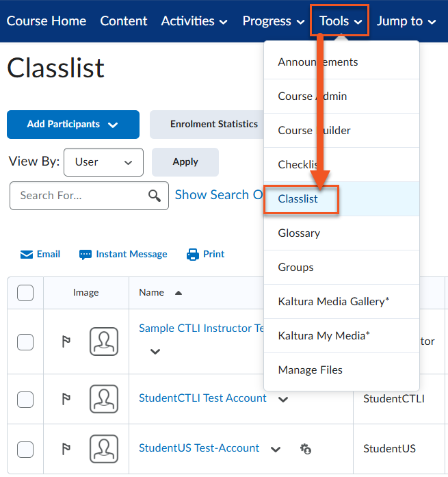Click flag icon for Sample CTLI Instructor
This screenshot has width=448, height=477.
66,341
